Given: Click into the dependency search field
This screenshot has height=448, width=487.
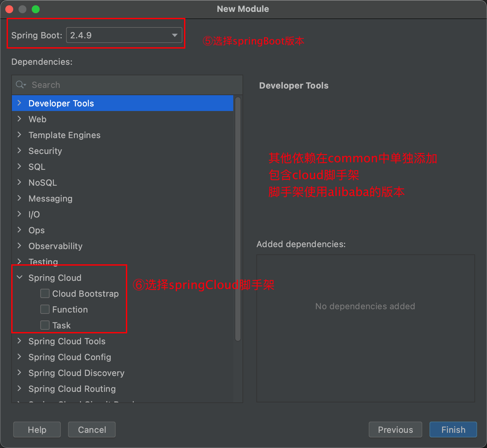Looking at the screenshot, I should (x=99, y=85).
